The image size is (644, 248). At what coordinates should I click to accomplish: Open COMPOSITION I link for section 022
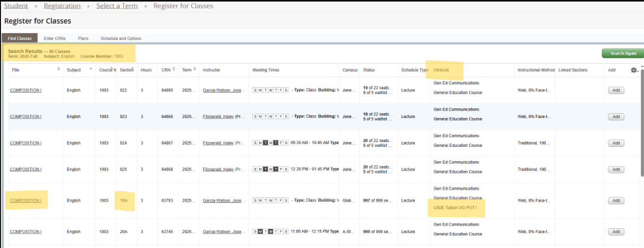click(x=26, y=91)
